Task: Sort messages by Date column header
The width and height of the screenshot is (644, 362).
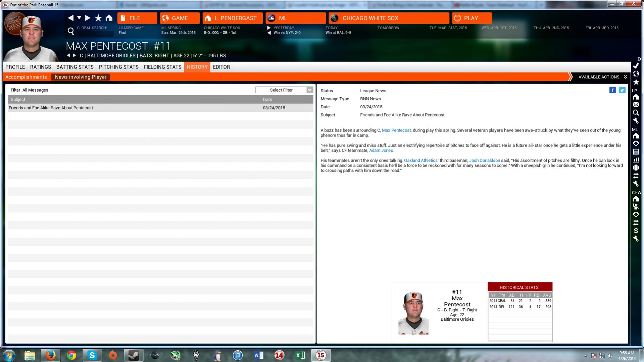Action: click(x=288, y=99)
